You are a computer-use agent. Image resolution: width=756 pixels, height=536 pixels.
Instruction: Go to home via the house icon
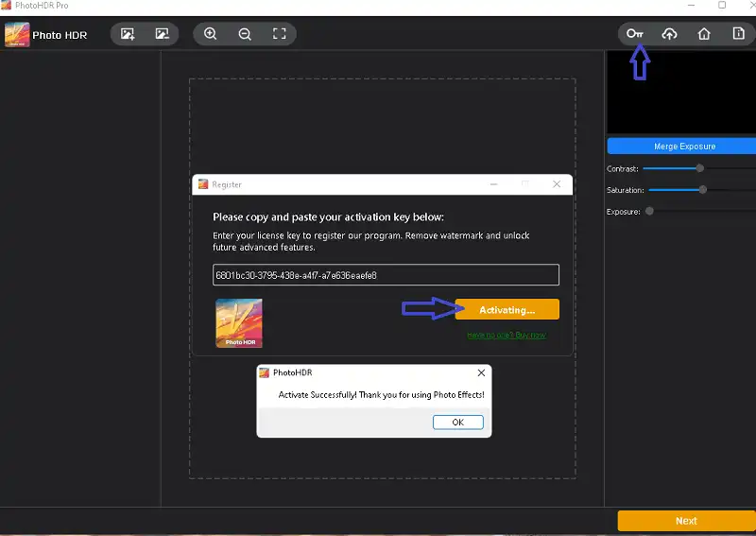point(704,35)
